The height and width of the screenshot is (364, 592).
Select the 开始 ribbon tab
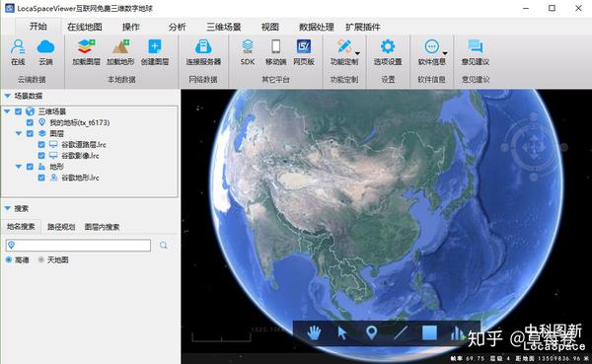[38, 26]
